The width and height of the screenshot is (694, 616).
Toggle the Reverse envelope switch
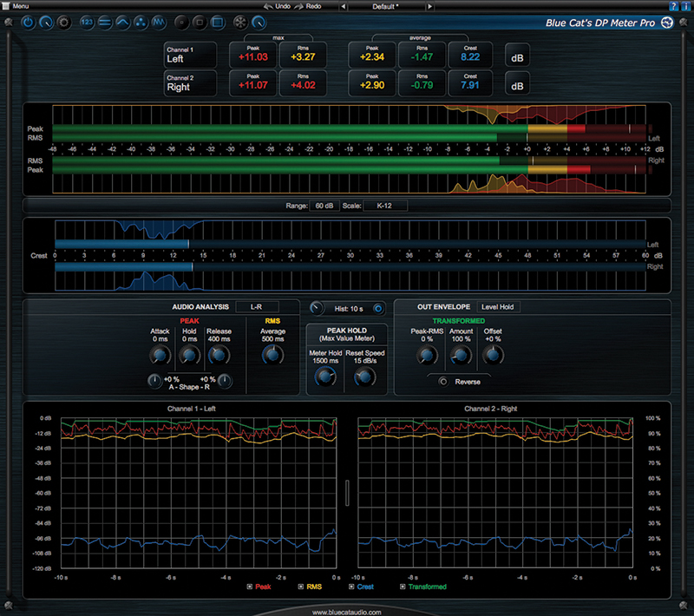click(444, 381)
